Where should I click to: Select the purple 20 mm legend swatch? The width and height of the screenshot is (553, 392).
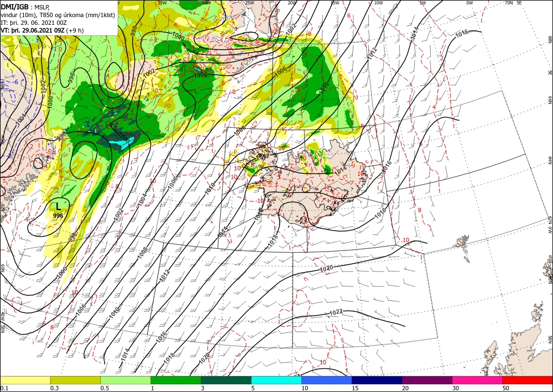coord(427,380)
